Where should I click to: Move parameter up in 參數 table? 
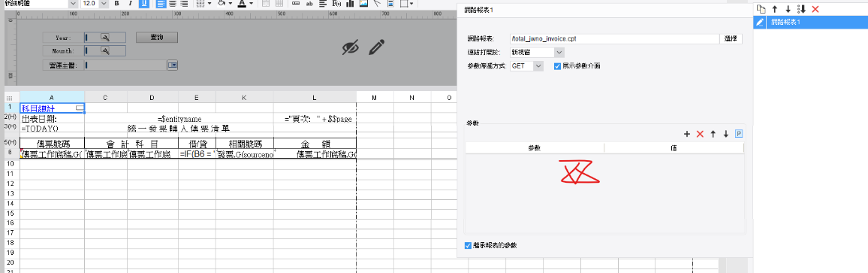point(713,134)
